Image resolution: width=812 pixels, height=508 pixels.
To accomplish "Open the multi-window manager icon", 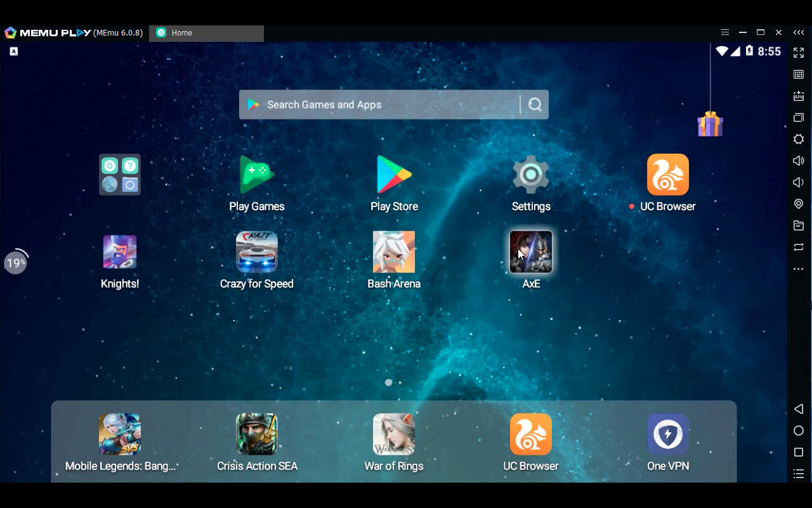I will [799, 118].
